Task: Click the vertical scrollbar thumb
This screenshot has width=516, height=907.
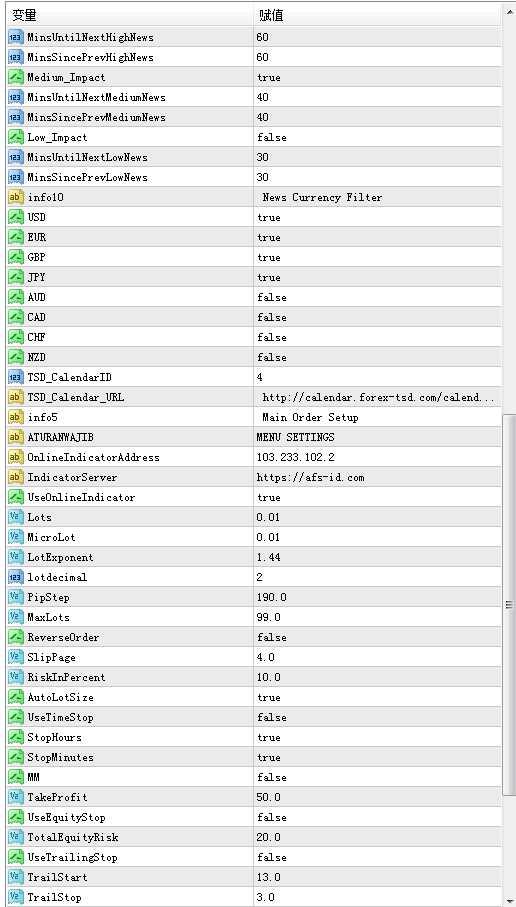Action: [x=509, y=605]
